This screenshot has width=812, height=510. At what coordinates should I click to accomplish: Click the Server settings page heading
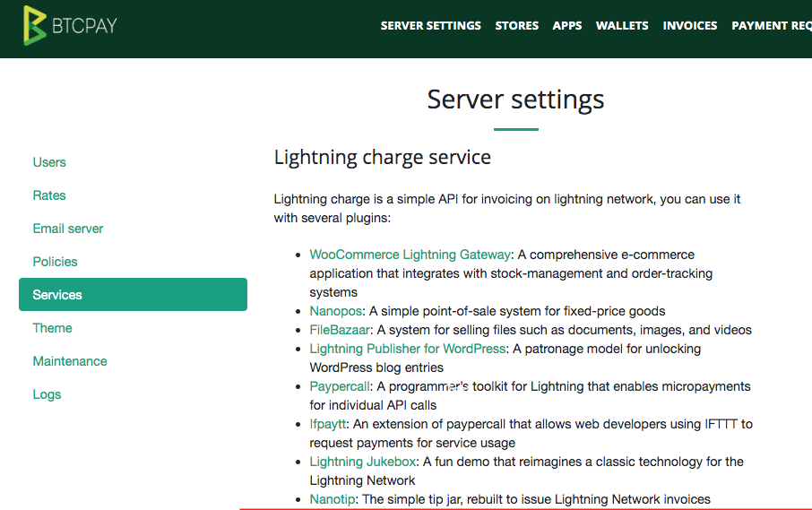pyautogui.click(x=515, y=99)
